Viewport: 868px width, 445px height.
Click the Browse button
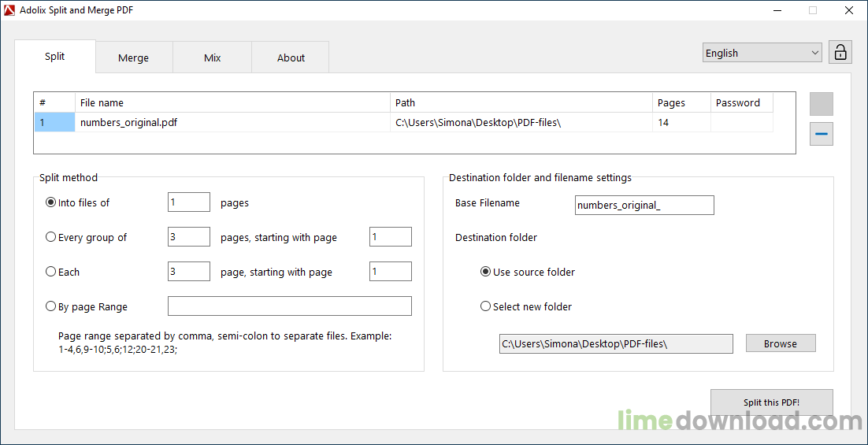(x=781, y=343)
